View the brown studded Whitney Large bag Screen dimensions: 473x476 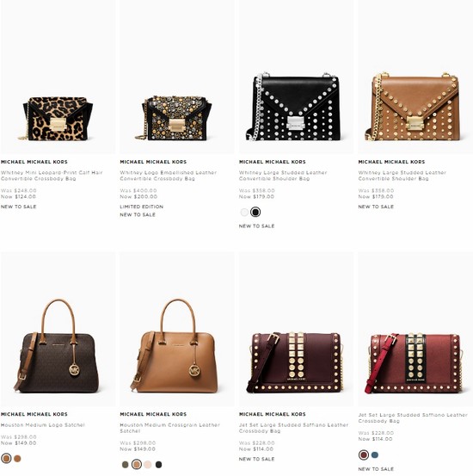point(415,77)
